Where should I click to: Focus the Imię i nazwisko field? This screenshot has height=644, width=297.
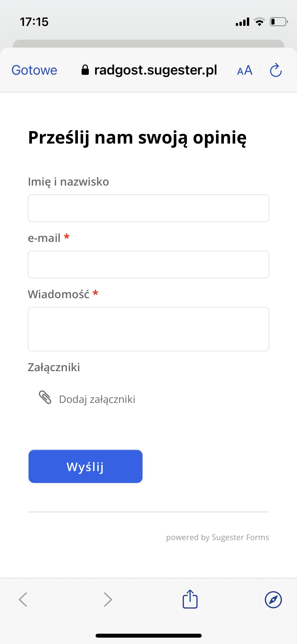[x=148, y=208]
